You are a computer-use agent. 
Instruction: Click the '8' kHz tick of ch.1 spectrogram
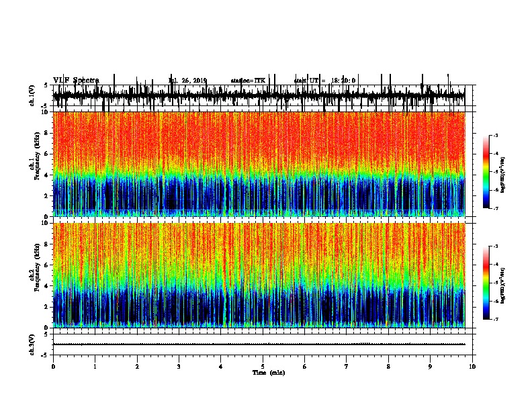coord(47,133)
